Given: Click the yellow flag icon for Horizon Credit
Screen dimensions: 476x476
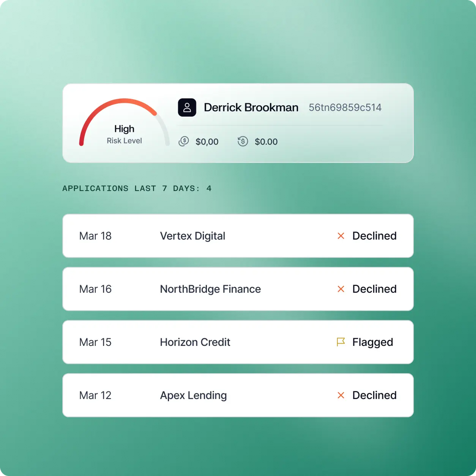Looking at the screenshot, I should [341, 342].
